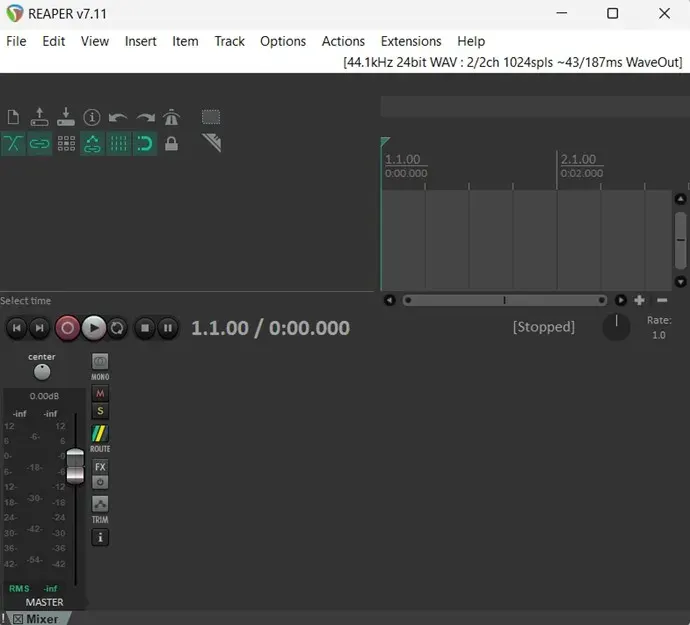
Task: Toggle snap magnet icon
Action: coord(145,143)
